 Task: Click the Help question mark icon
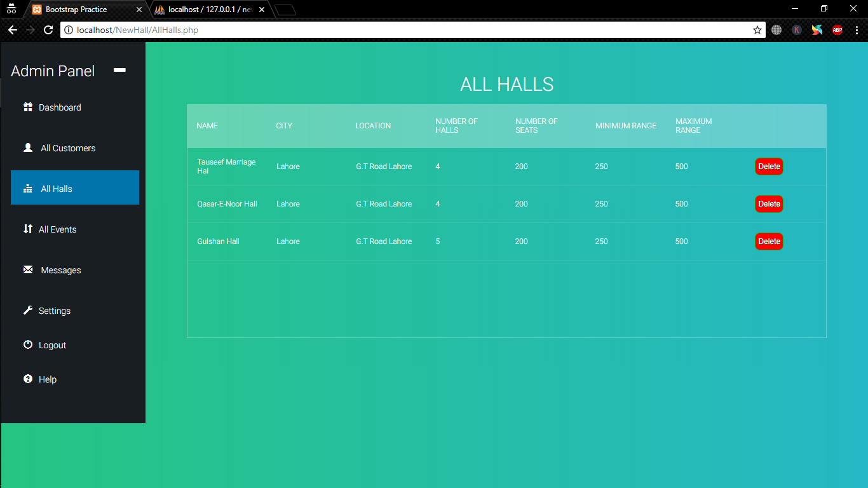click(28, 379)
